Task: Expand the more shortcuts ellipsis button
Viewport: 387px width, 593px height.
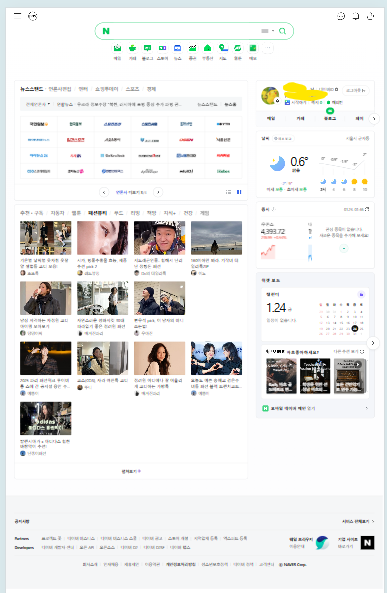Action: (267, 48)
